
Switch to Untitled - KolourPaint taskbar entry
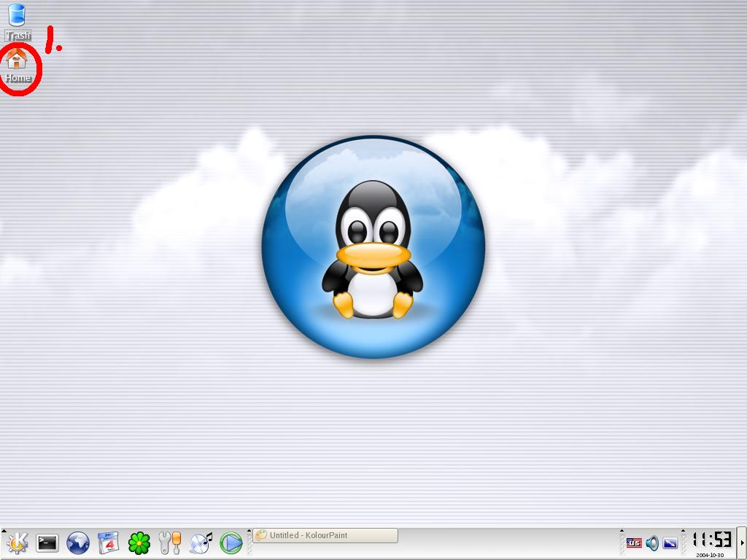click(x=325, y=535)
